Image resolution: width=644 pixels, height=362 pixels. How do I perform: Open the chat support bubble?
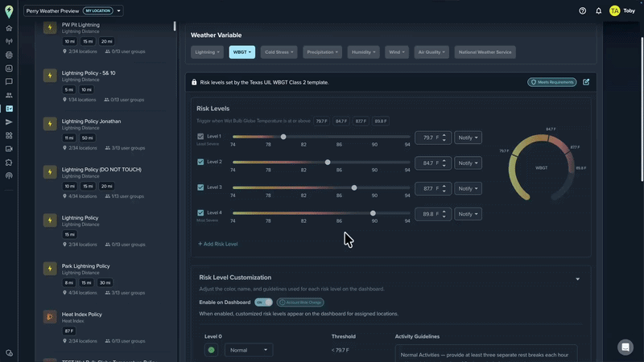click(x=625, y=348)
